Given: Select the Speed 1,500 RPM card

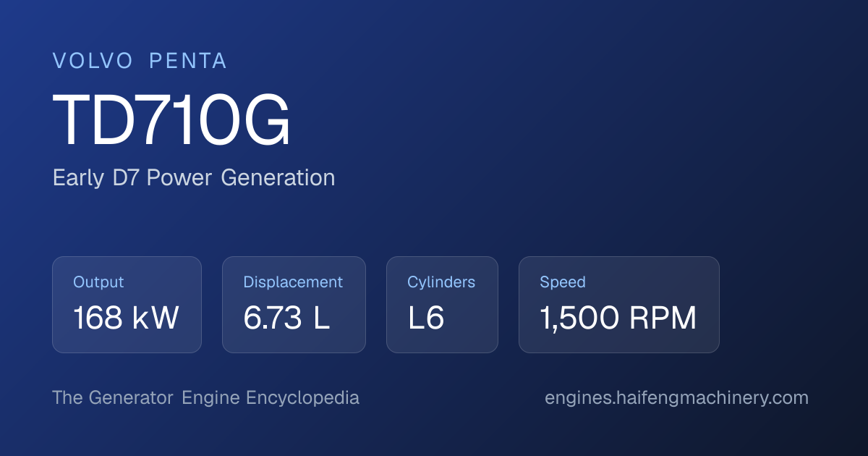Looking at the screenshot, I should coord(619,305).
